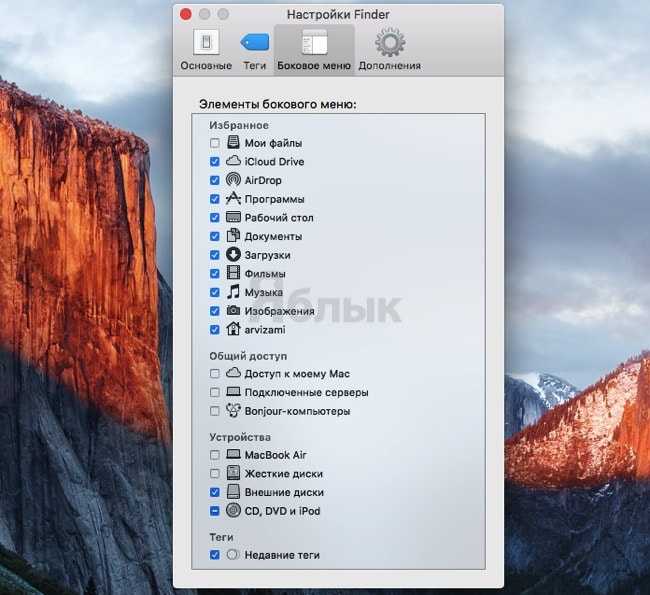
Task: Click the Изображения camera icon
Action: coord(233,310)
